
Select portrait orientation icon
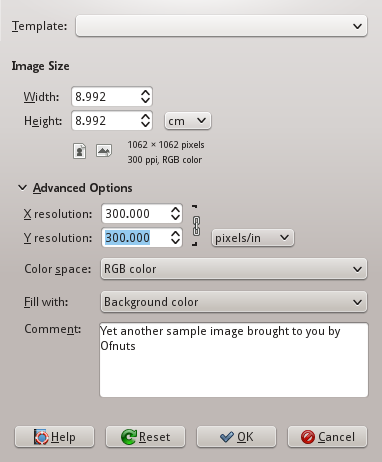[79, 151]
